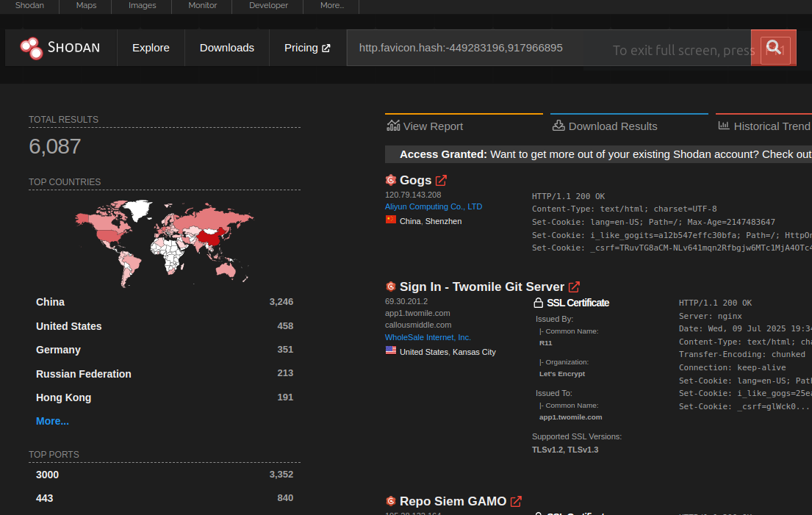
Task: Click hostname callousmiddle.com
Action: point(418,325)
